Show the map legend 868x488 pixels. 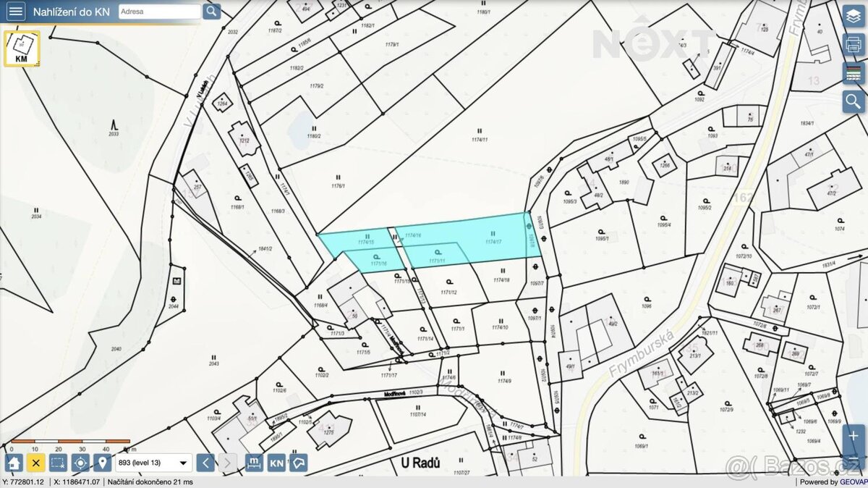(854, 73)
